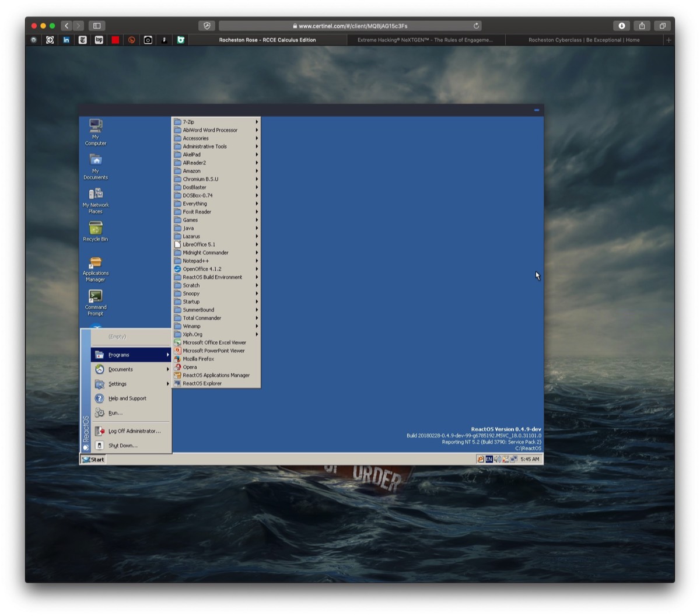Click the EN language indicator in tray
The height and width of the screenshot is (616, 700).
(x=489, y=460)
